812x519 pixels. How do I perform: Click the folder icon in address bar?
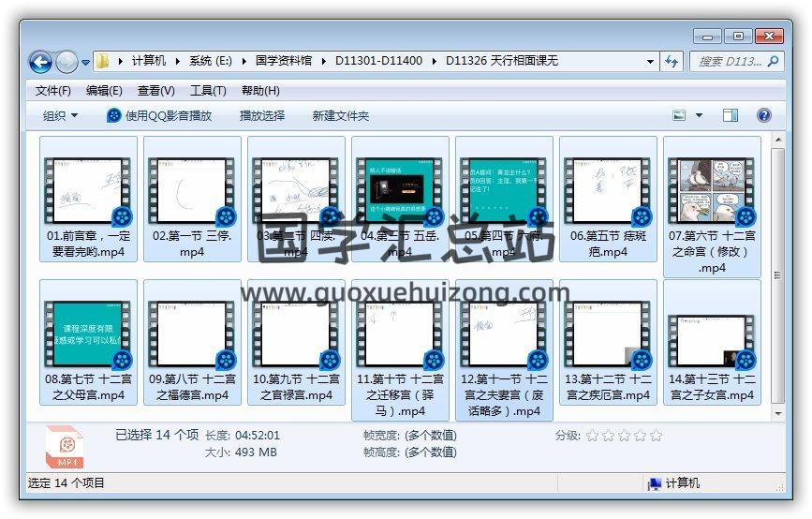(x=102, y=61)
